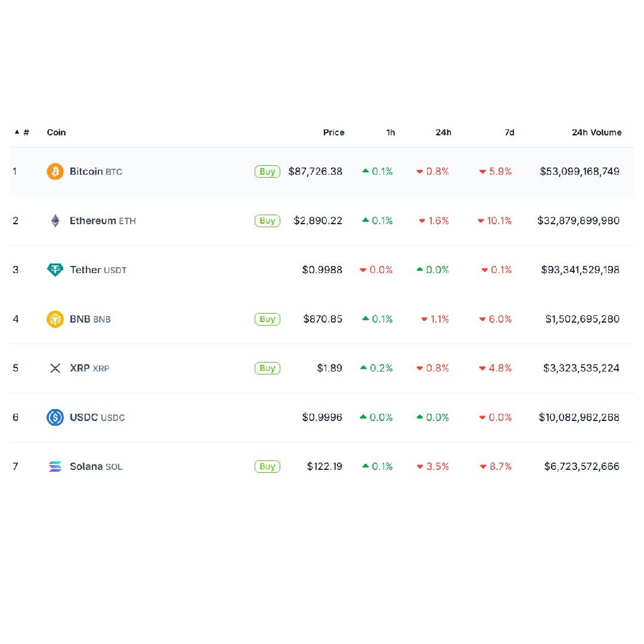Open the Tether USDT coin page link
The image size is (644, 644).
pyautogui.click(x=98, y=270)
